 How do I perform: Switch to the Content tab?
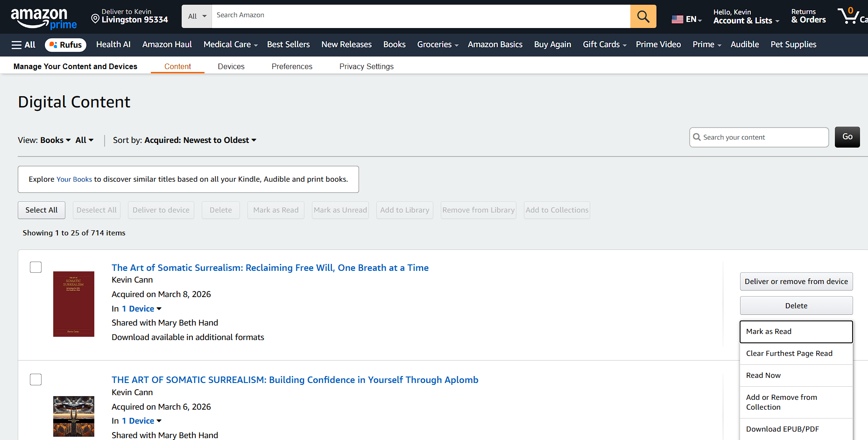coord(177,66)
